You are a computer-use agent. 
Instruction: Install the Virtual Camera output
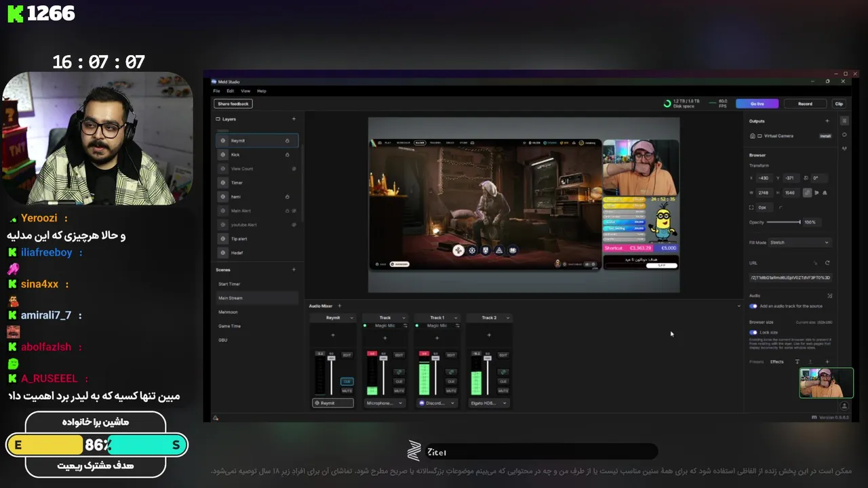click(825, 136)
